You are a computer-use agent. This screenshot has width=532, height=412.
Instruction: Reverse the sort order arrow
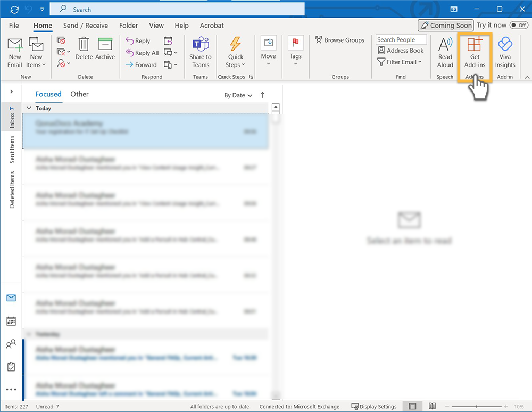[262, 95]
